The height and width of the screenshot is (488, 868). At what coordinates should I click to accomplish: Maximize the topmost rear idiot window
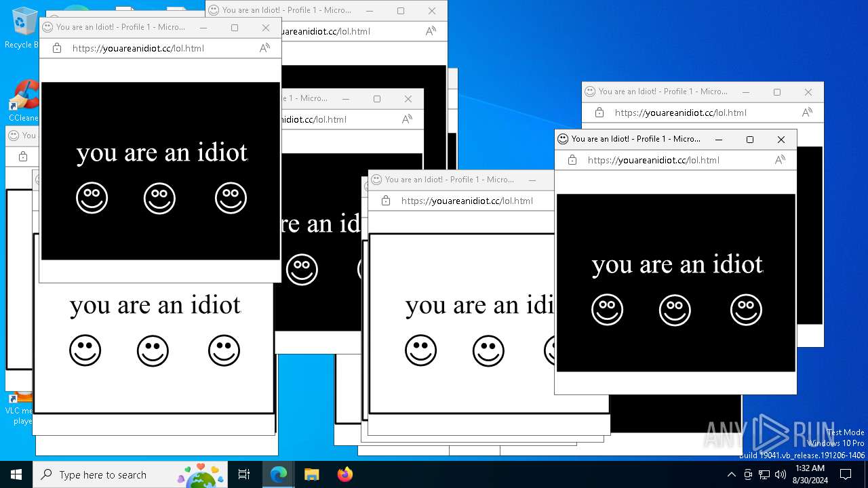pos(401,11)
